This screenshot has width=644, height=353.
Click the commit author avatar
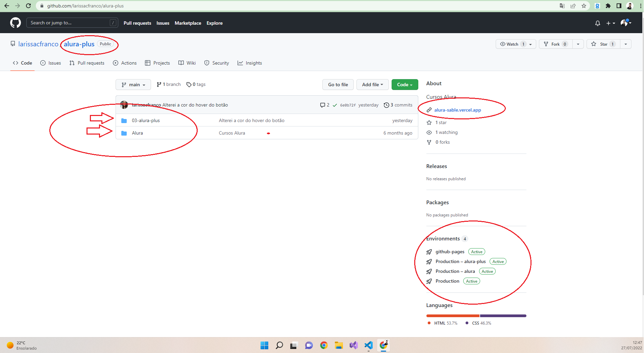pos(124,105)
